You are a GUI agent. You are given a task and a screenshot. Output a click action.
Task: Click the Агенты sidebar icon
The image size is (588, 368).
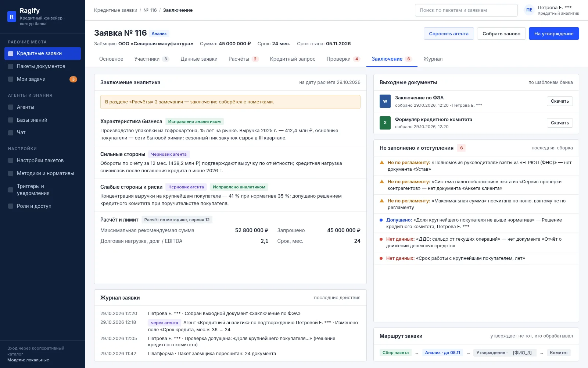tap(11, 107)
